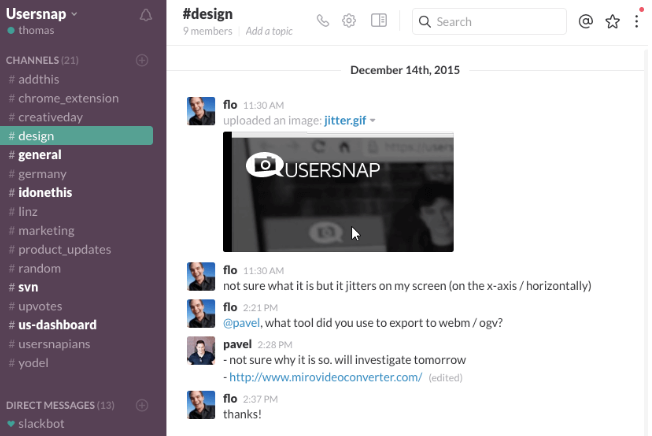Click the @pavel mention
This screenshot has width=652, height=436.
pyautogui.click(x=242, y=323)
